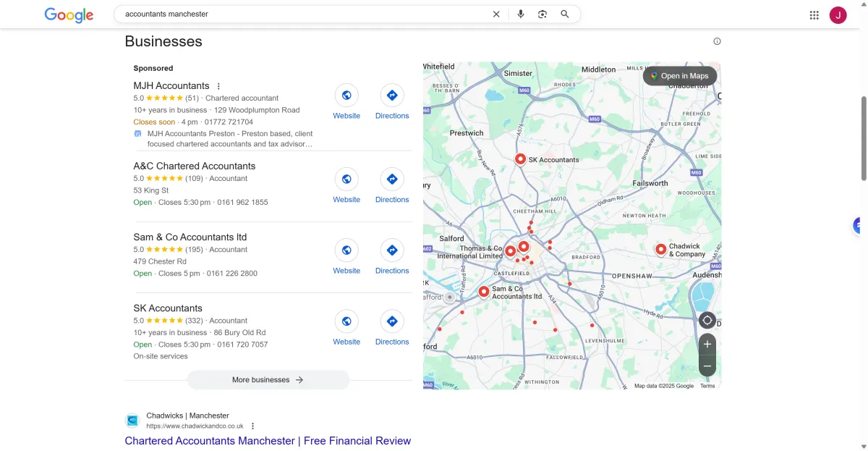Select Chadwick & Company map pin
This screenshot has height=451, width=868.
tap(660, 250)
